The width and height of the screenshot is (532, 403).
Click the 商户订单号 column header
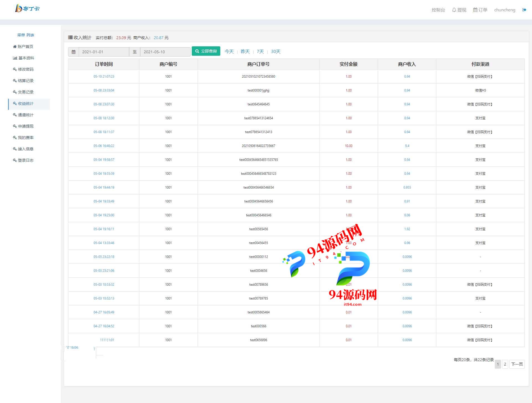click(259, 64)
